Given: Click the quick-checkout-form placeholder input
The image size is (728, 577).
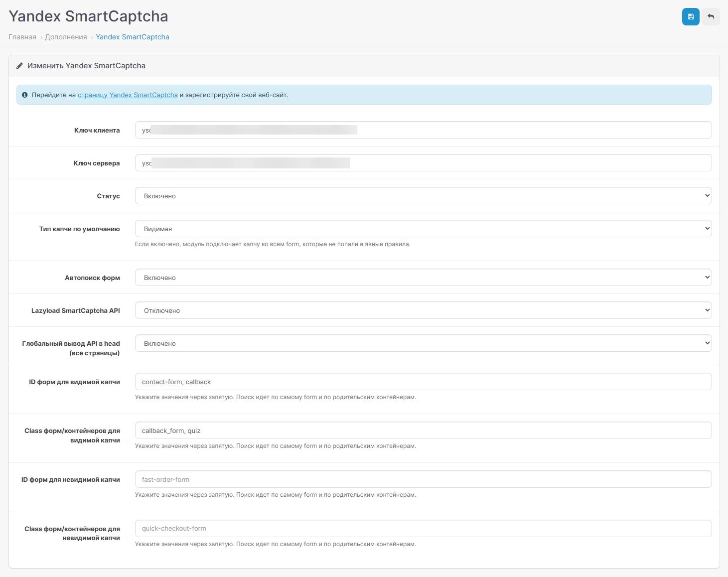Looking at the screenshot, I should pyautogui.click(x=423, y=528).
